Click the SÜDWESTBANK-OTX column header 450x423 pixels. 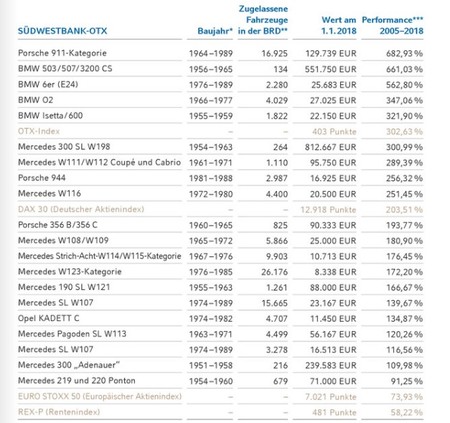tap(62, 31)
